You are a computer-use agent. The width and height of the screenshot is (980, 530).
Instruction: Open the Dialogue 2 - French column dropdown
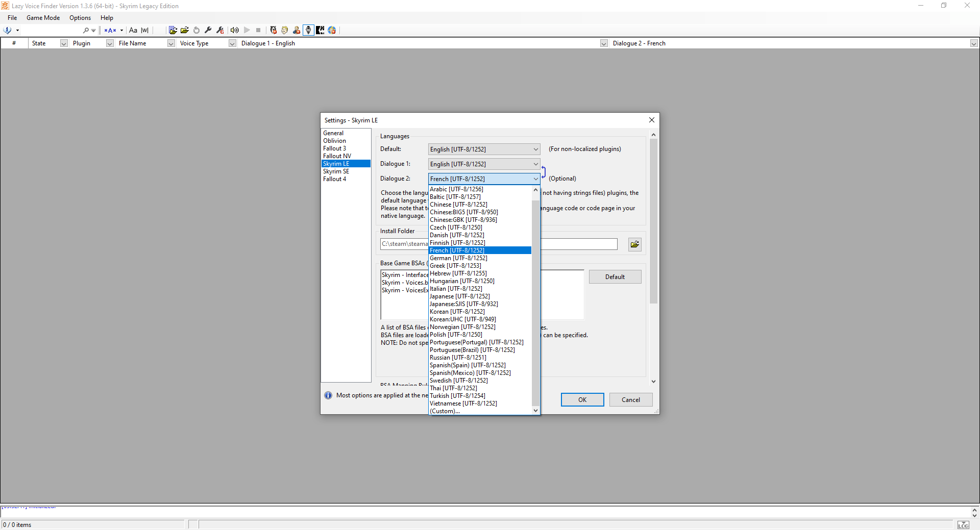click(974, 43)
